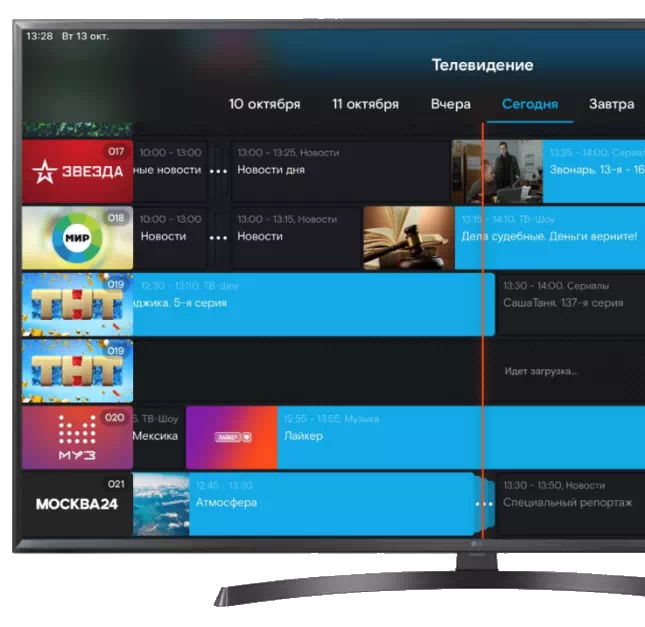Select the Вчера date tab
Screen dimensions: 645x627
[450, 104]
